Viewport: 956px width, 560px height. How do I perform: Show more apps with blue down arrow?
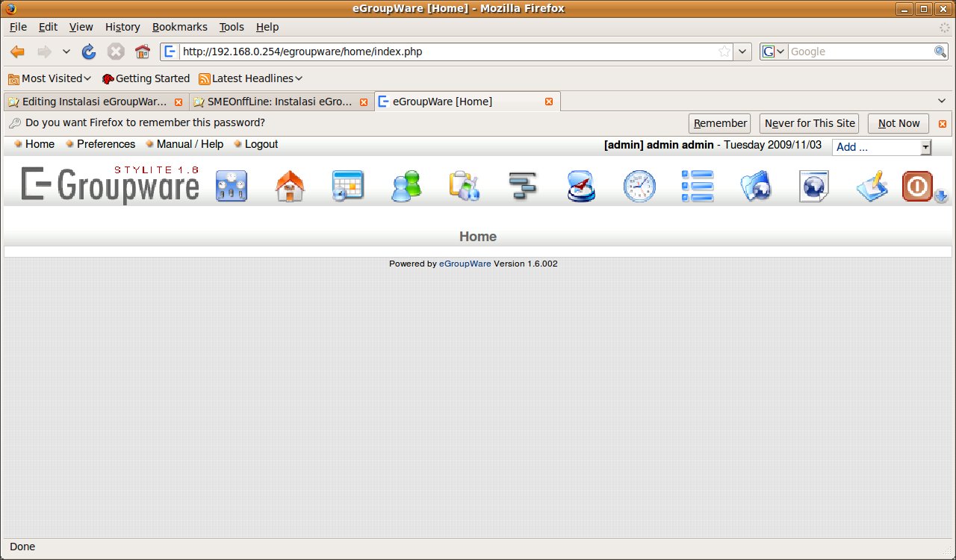point(941,196)
